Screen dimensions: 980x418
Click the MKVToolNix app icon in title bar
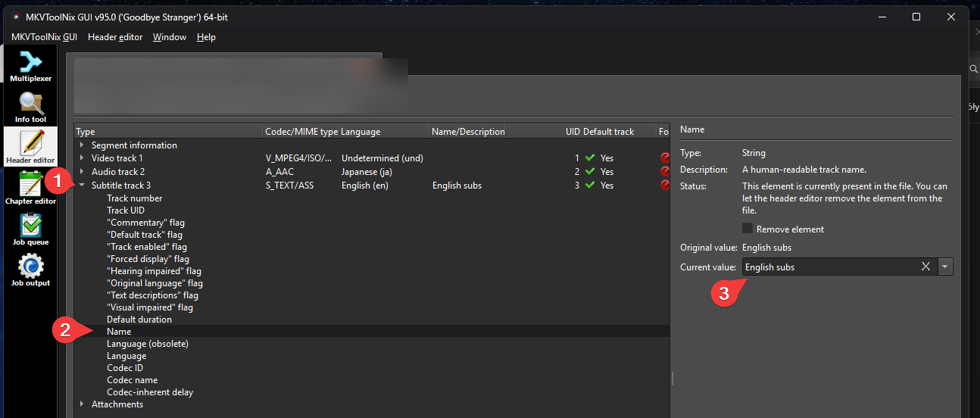point(16,17)
